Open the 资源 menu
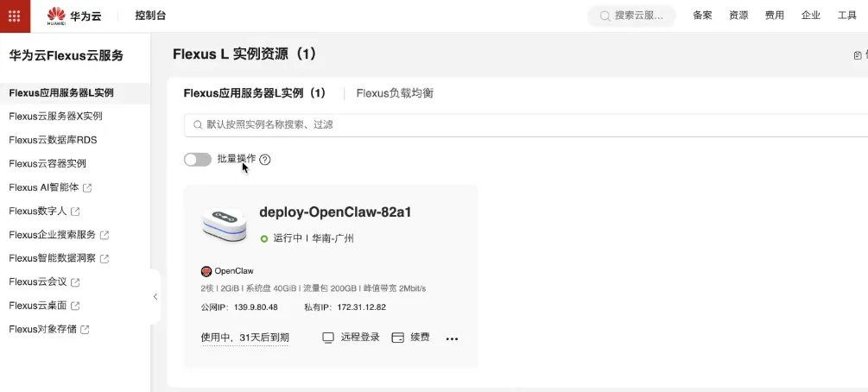Viewport: 868px width, 392px height. point(738,16)
